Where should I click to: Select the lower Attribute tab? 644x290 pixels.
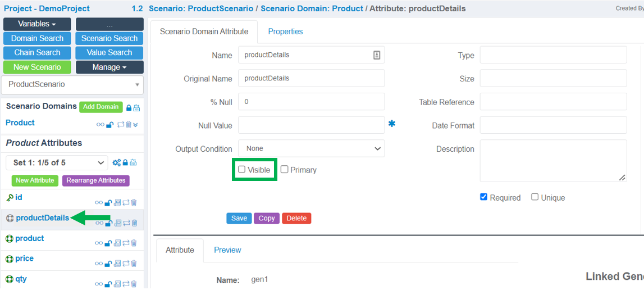coord(180,250)
